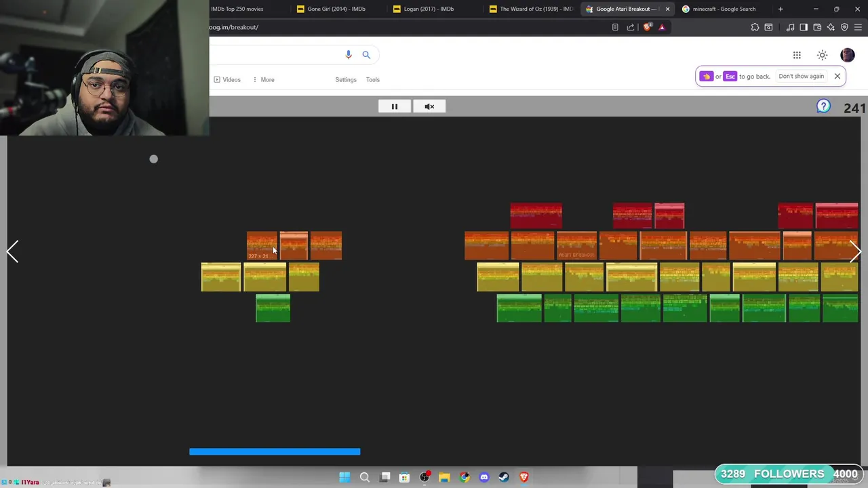Open Steam from taskbar
Screen dimensions: 868x488
click(504, 477)
